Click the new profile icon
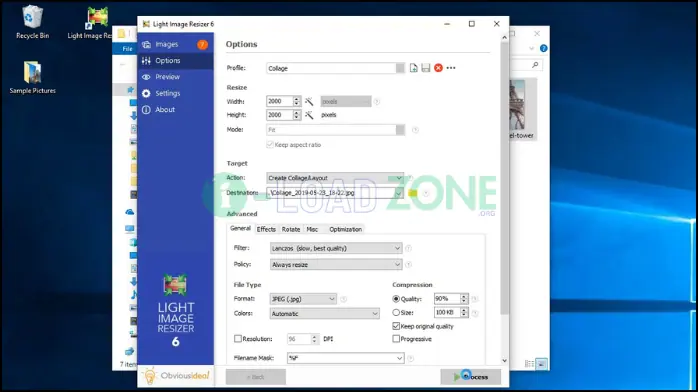698x392 pixels. point(414,68)
